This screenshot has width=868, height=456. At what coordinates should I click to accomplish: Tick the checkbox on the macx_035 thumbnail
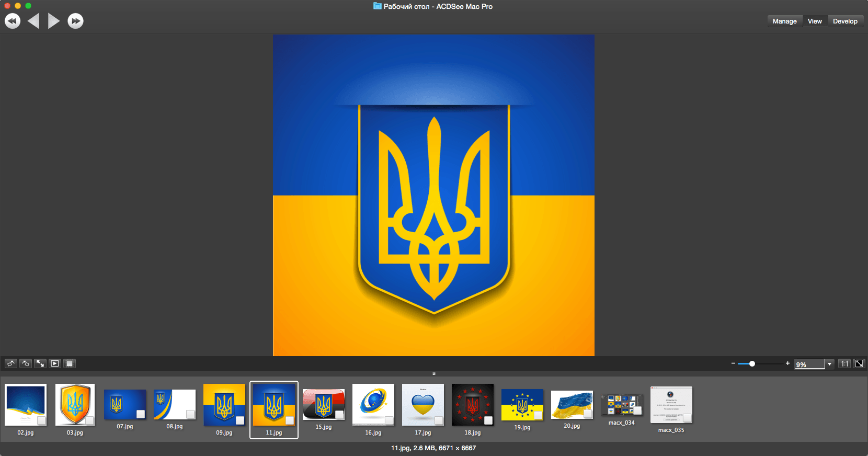(x=687, y=418)
